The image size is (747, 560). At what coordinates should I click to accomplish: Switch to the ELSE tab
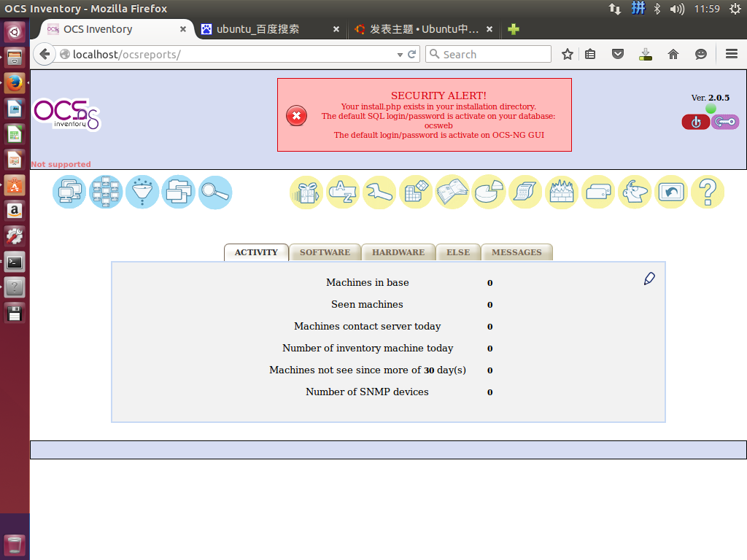(x=458, y=252)
